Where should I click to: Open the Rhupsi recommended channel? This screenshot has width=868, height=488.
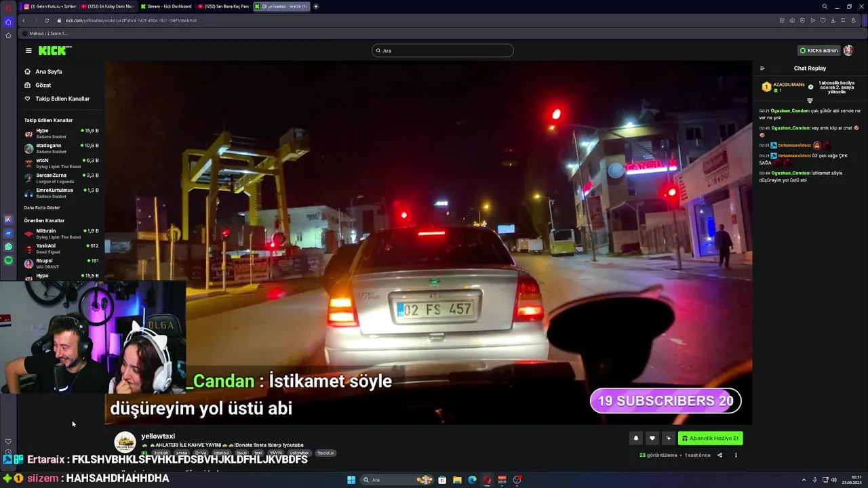click(x=61, y=263)
